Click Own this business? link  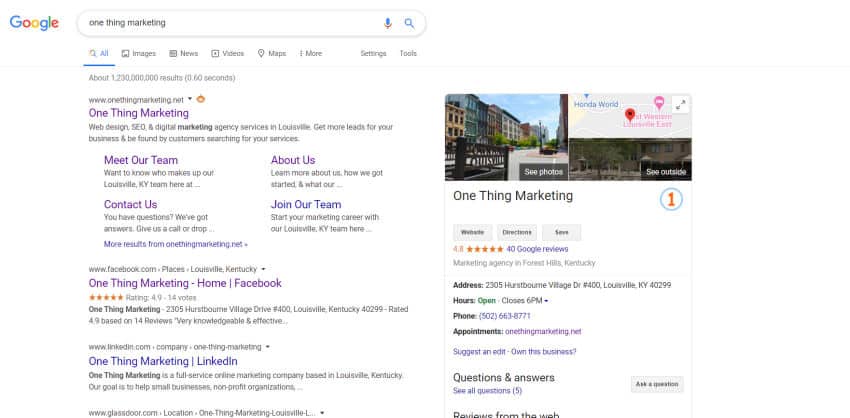point(544,352)
